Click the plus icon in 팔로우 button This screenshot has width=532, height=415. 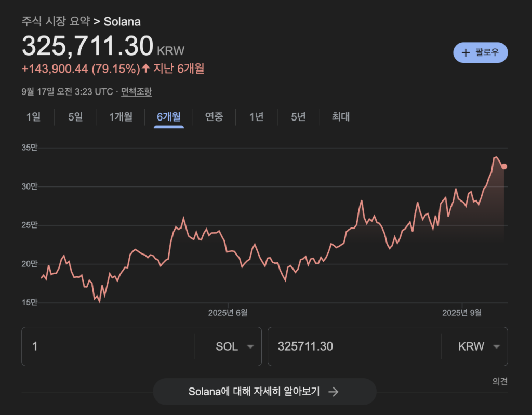tap(465, 52)
